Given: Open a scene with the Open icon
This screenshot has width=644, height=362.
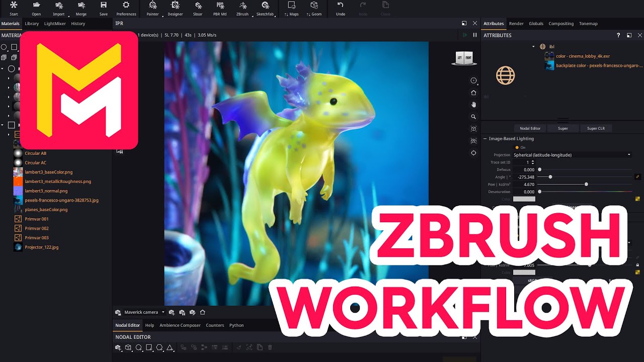Looking at the screenshot, I should pos(36,5).
